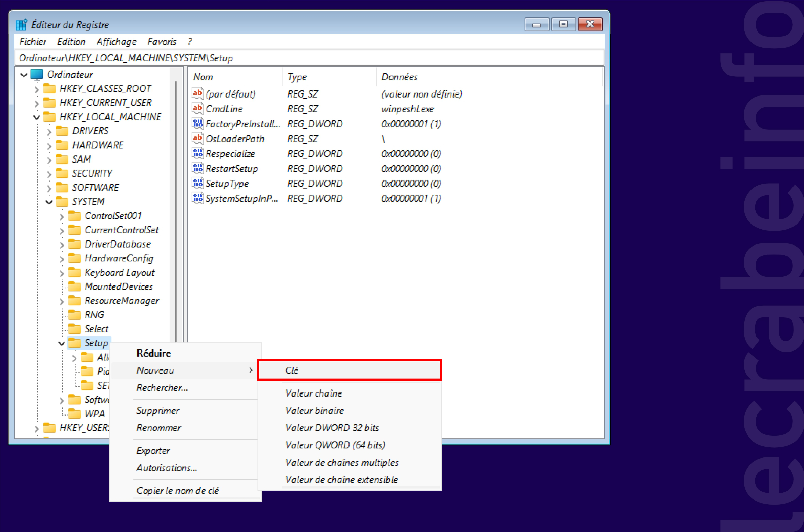Select Valeur DWORD 32 bits
Image resolution: width=804 pixels, height=532 pixels.
[x=332, y=427]
